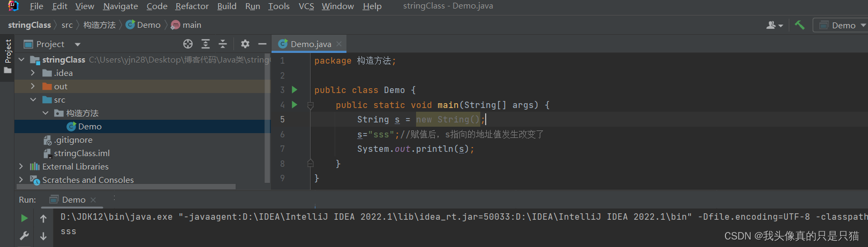
Task: Select the Demo tab in Run panel
Action: point(73,199)
